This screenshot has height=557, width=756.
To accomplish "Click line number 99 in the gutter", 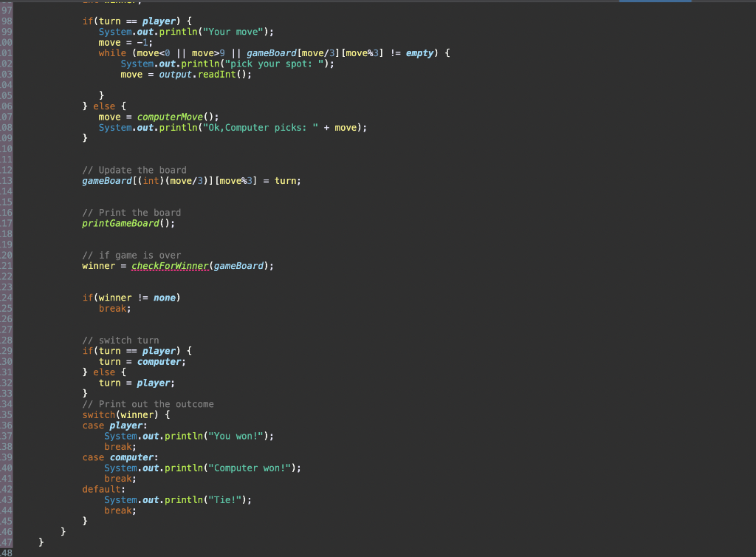I will click(x=6, y=32).
